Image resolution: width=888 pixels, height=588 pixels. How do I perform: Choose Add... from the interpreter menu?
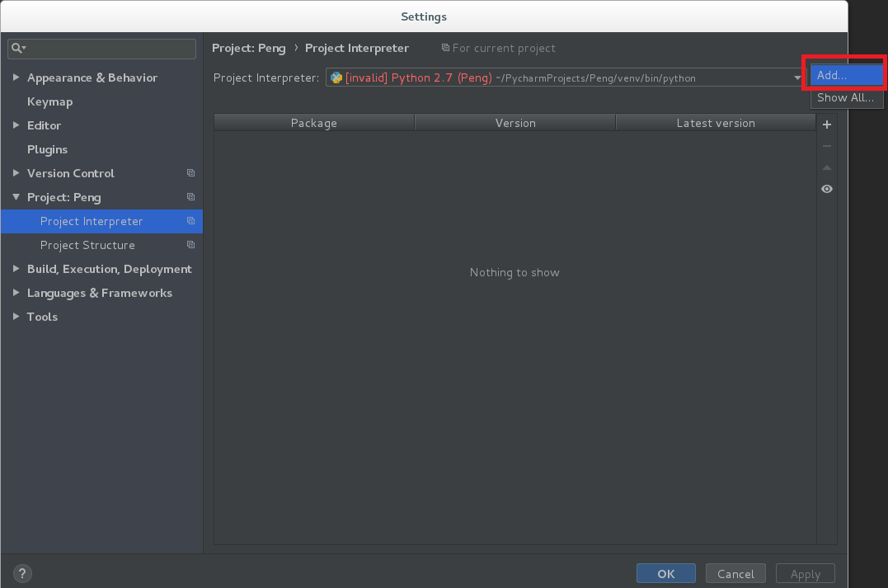pos(846,75)
